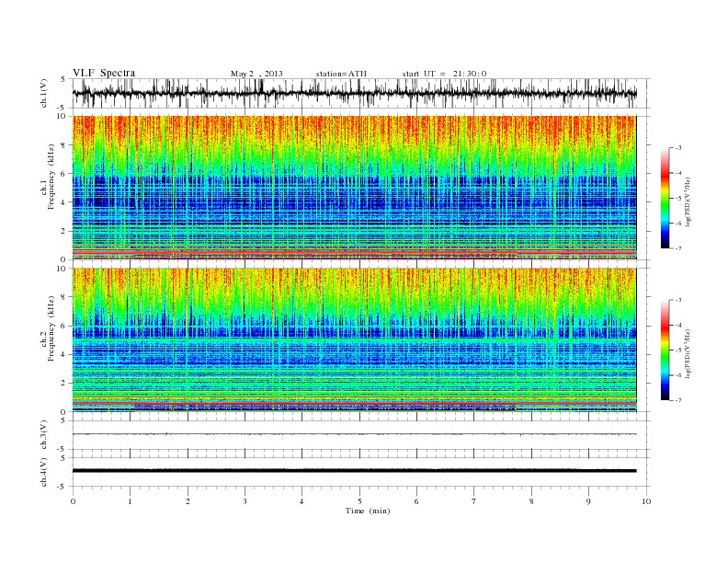Click the "2" kHz tick on ch.2 spectrogram

[64, 383]
